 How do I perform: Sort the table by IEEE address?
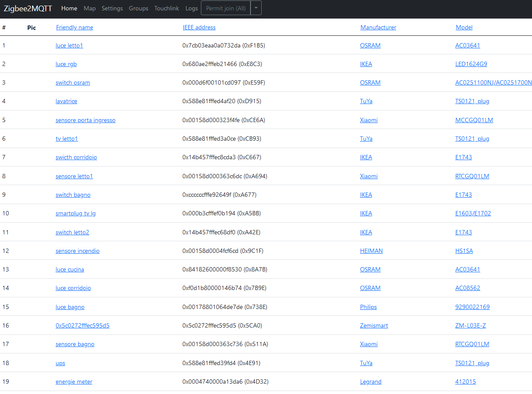(x=199, y=27)
